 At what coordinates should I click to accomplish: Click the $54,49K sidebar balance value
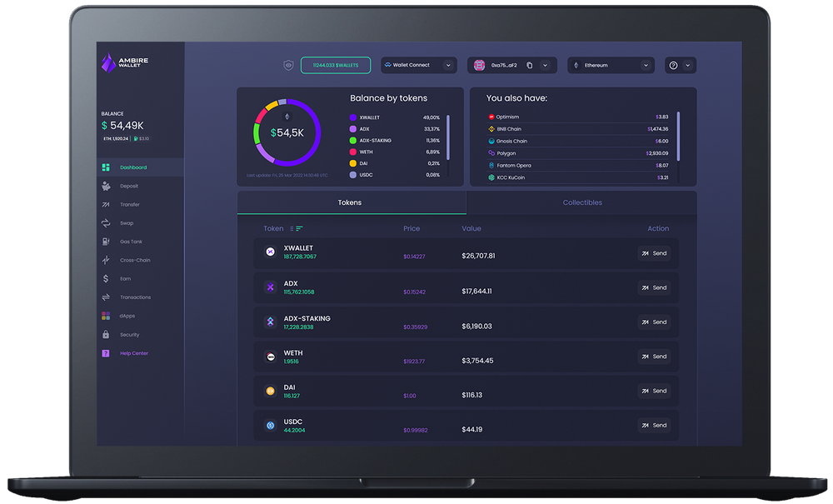[122, 126]
